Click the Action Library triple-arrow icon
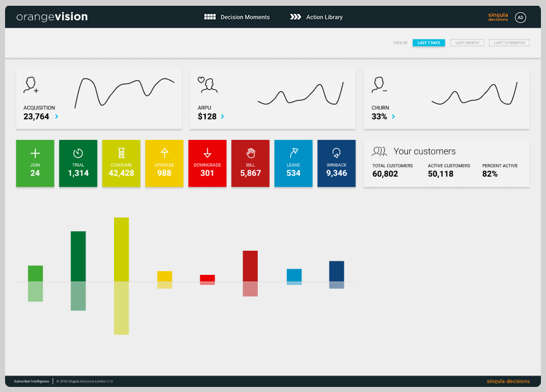Image resolution: width=546 pixels, height=392 pixels. tap(295, 16)
